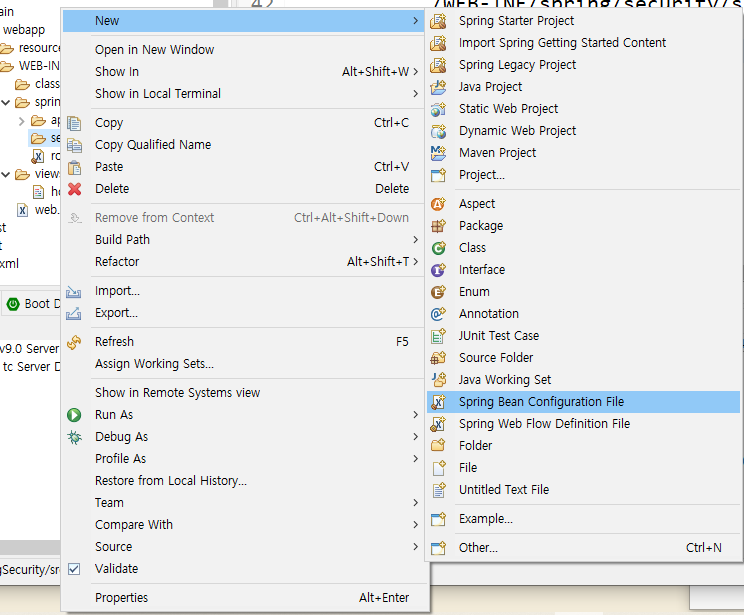This screenshot has height=615, width=744.
Task: Select Show in Remote Systems view
Action: [177, 393]
